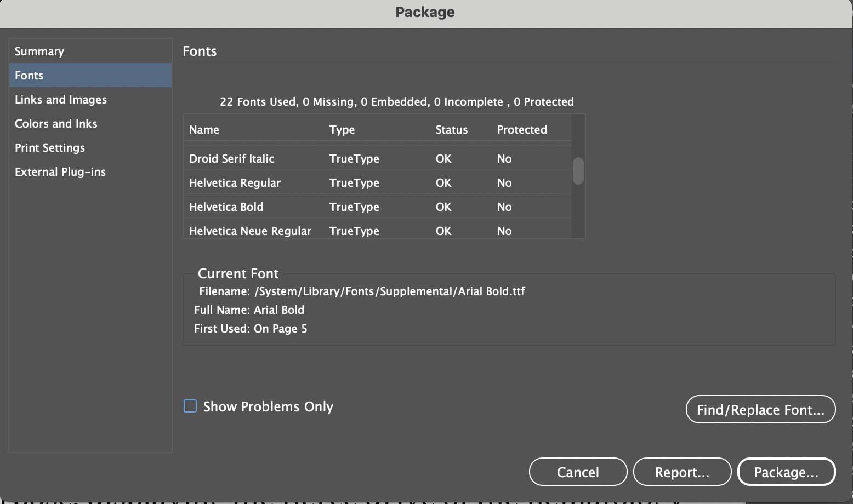This screenshot has width=853, height=504.
Task: Sort fonts by Name column
Action: 204,129
